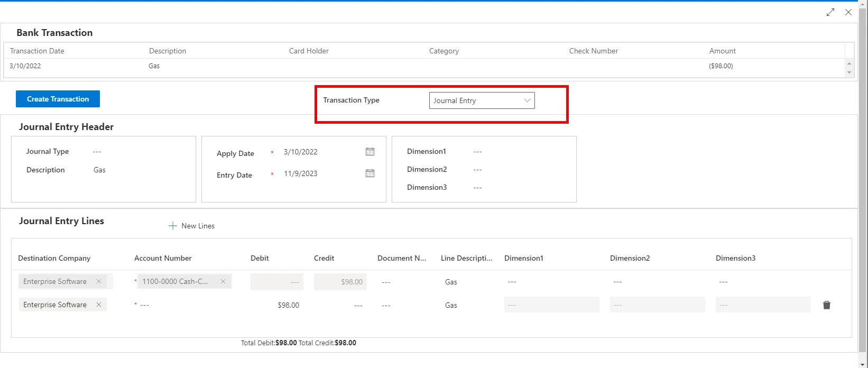Click the Category column header
The image size is (868, 368).
point(444,51)
